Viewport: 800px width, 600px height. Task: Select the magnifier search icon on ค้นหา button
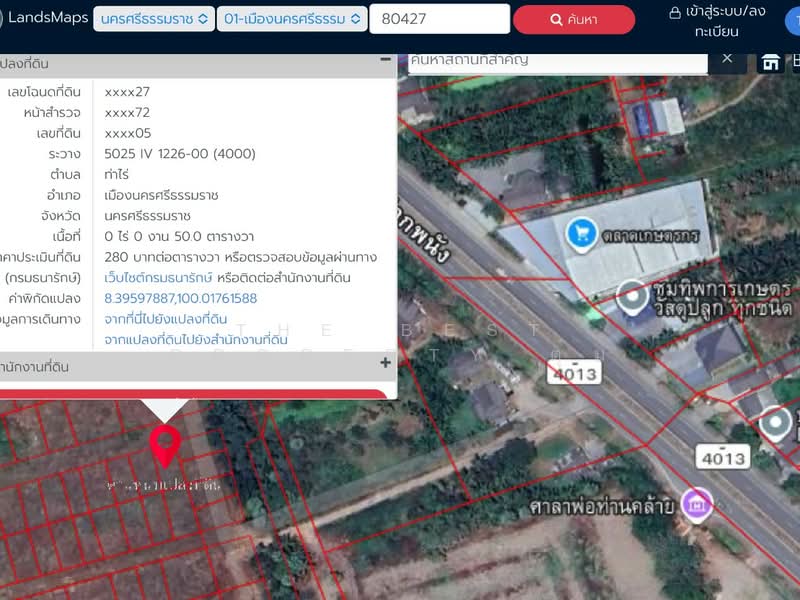[554, 18]
